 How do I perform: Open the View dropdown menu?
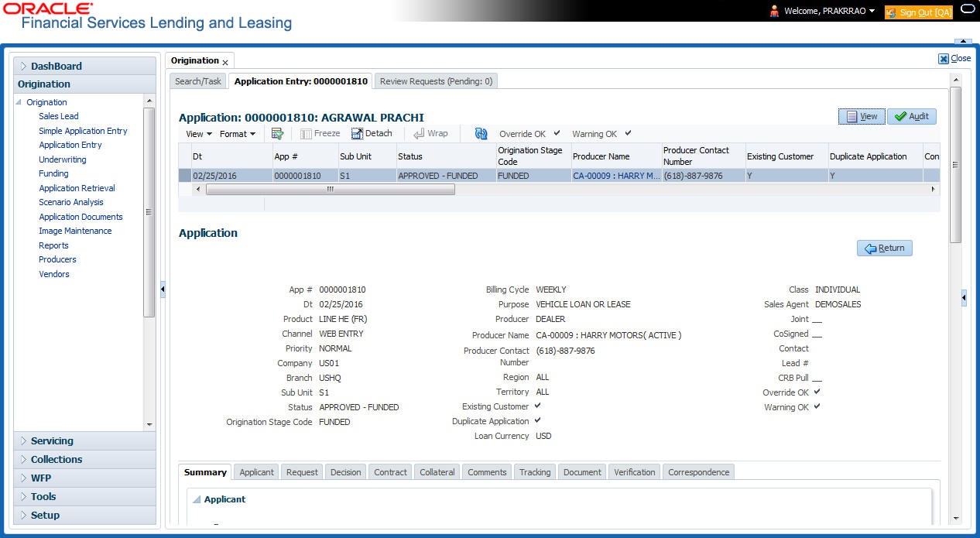pyautogui.click(x=199, y=134)
